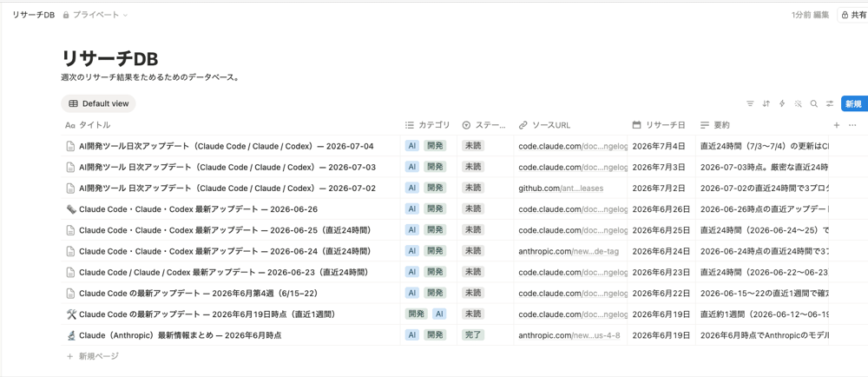Click the date cell 2026年7月4日
This screenshot has width=868, height=377.
[x=661, y=146]
